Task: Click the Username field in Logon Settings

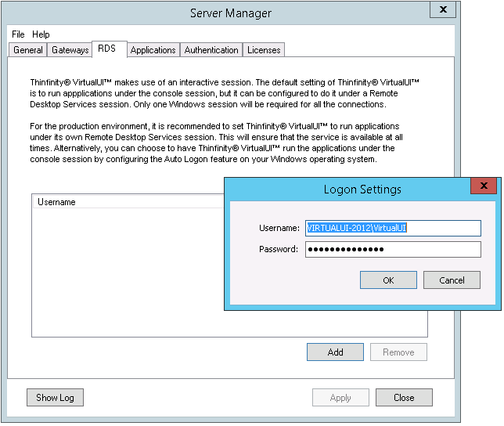Action: (x=393, y=229)
